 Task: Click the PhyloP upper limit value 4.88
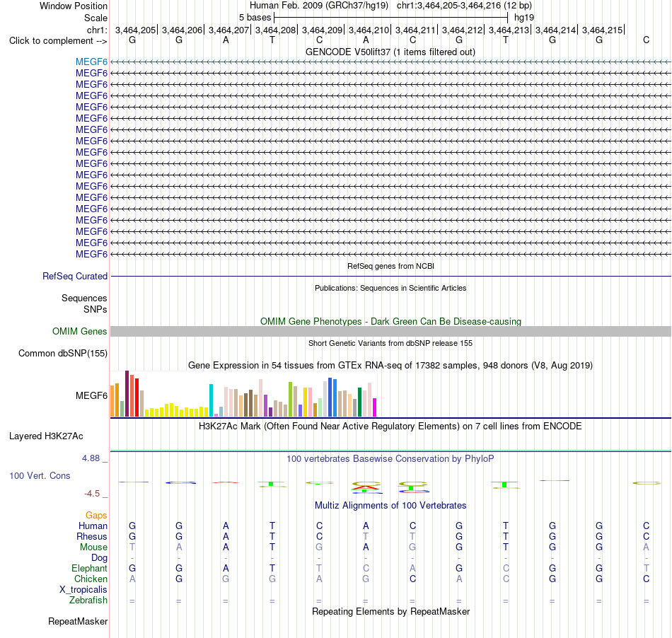pyautogui.click(x=91, y=458)
